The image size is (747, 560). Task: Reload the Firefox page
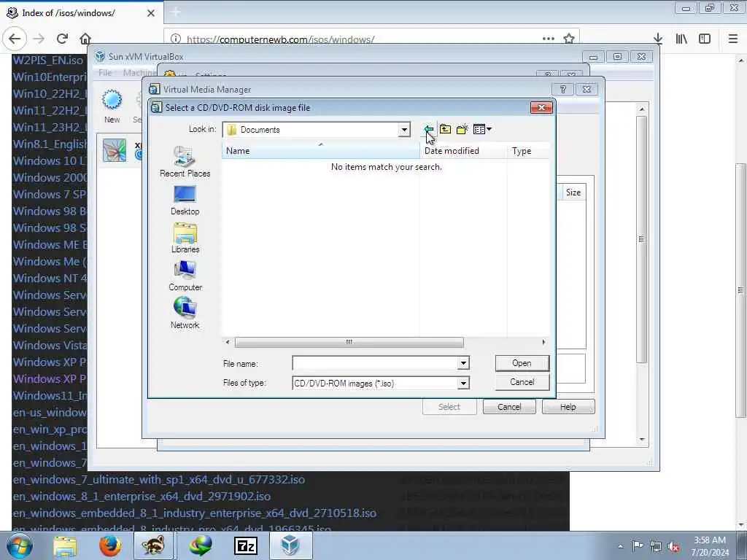[x=62, y=39]
